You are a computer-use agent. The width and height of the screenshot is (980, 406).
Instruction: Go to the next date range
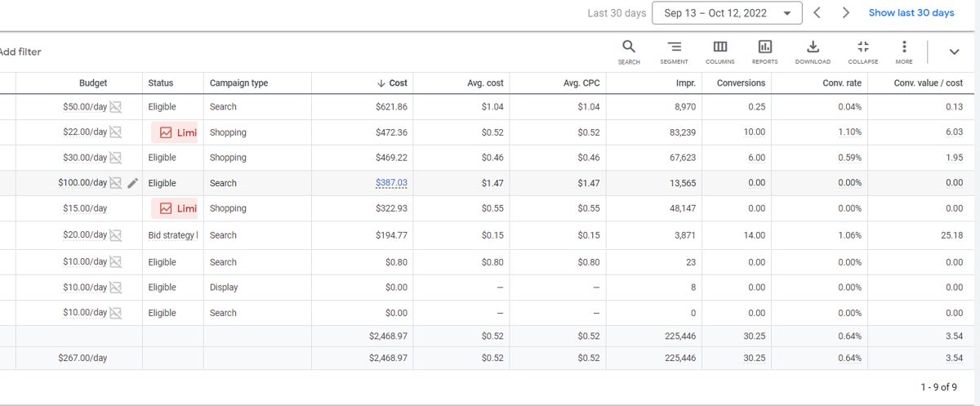(846, 13)
